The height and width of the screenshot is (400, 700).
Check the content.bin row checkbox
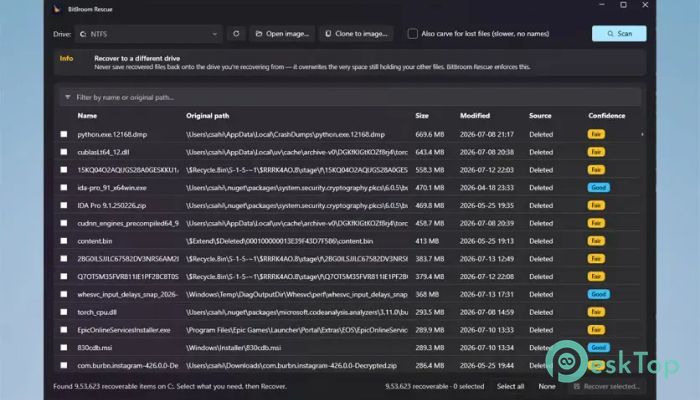64,241
